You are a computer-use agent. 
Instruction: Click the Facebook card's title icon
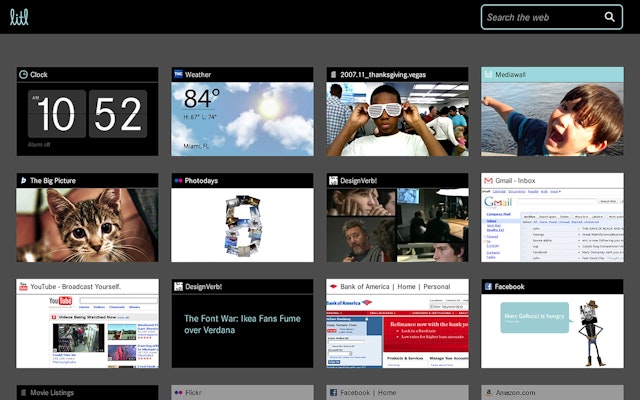[488, 287]
